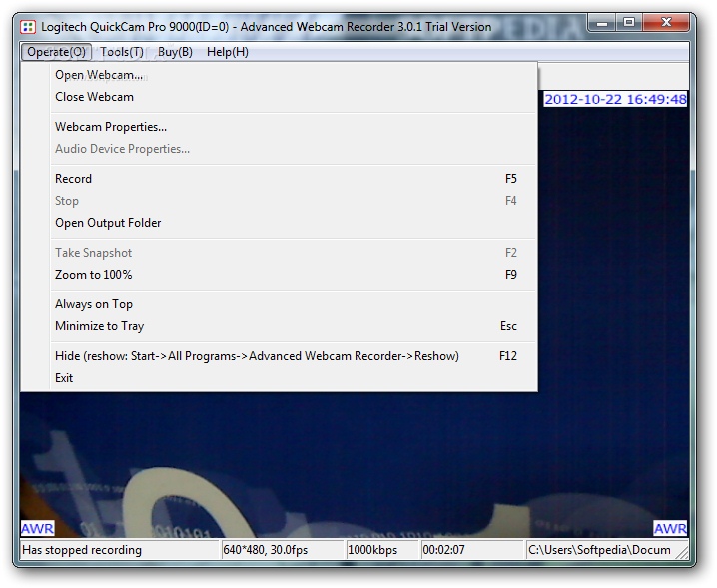Open the Tools(T) menu
Image resolution: width=717 pixels, height=588 pixels.
122,52
